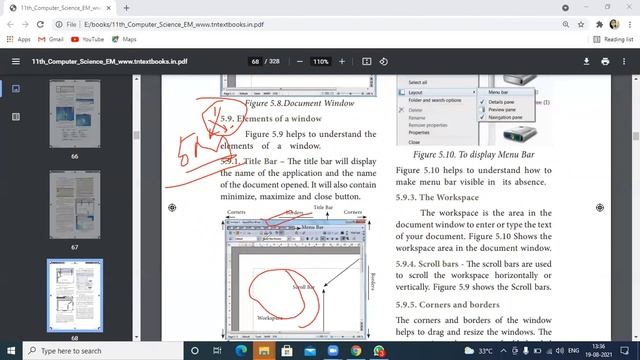Open the volume control in tray
The width and height of the screenshot is (640, 360).
point(560,351)
